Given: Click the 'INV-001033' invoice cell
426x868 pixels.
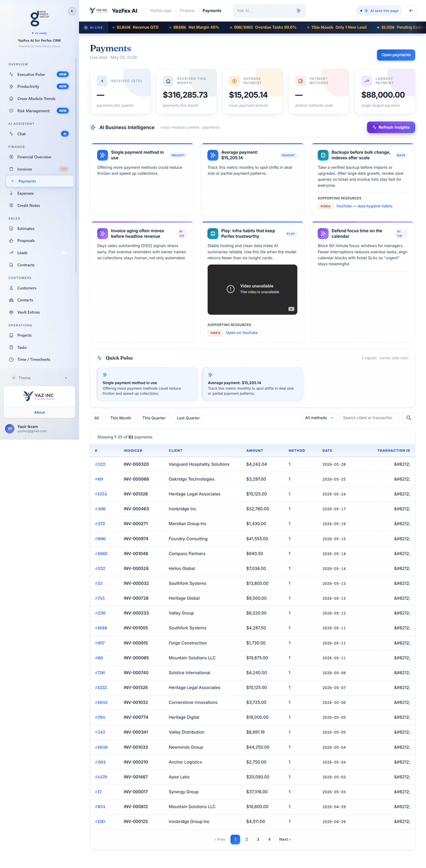Looking at the screenshot, I should [x=136, y=747].
